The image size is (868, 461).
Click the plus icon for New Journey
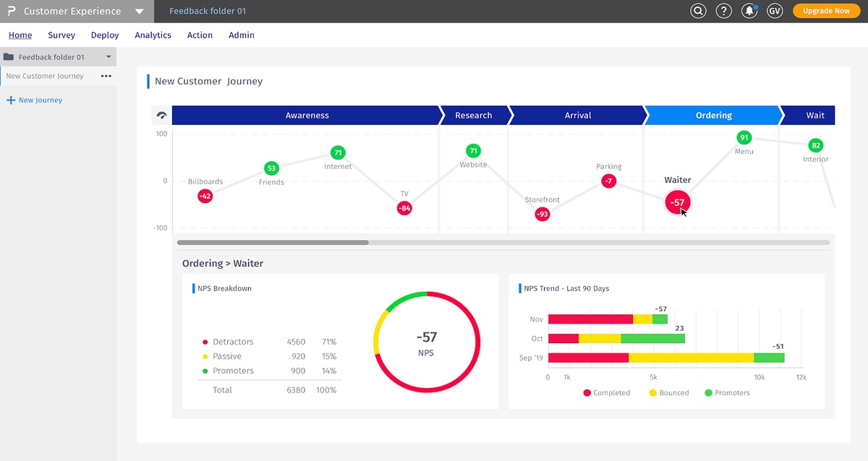pos(11,100)
